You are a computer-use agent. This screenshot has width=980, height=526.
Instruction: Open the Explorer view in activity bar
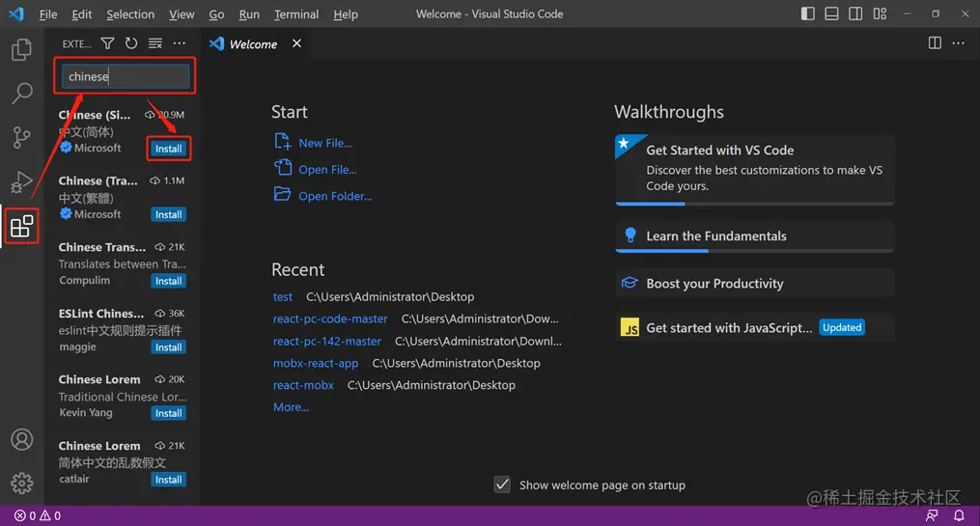click(x=22, y=49)
